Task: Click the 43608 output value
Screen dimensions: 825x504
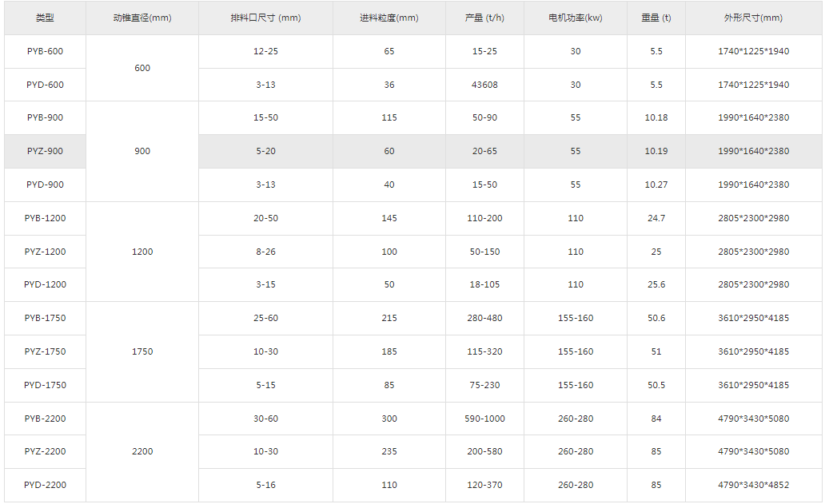Action: (x=484, y=85)
